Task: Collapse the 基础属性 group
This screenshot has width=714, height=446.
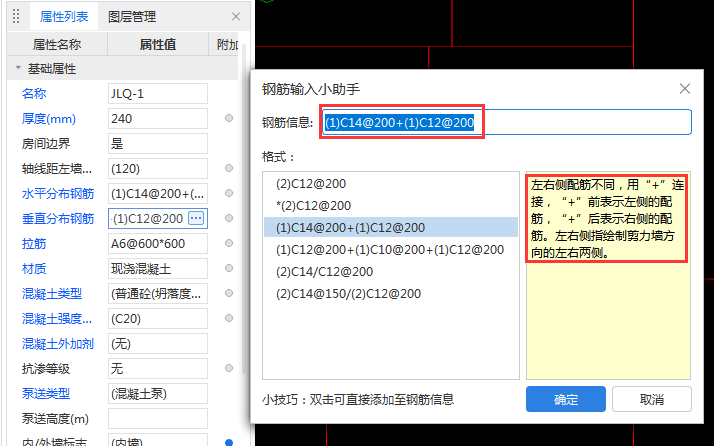Action: 18,68
